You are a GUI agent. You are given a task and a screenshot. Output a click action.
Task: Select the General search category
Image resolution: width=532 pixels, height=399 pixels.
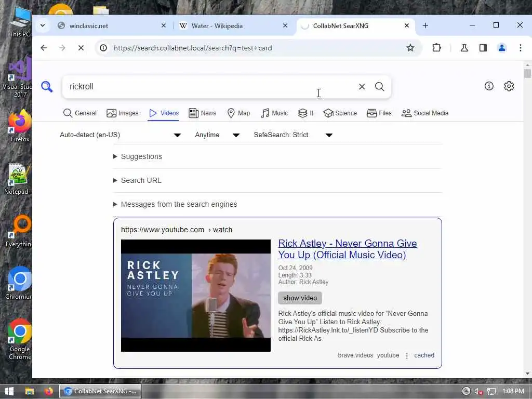tap(79, 113)
